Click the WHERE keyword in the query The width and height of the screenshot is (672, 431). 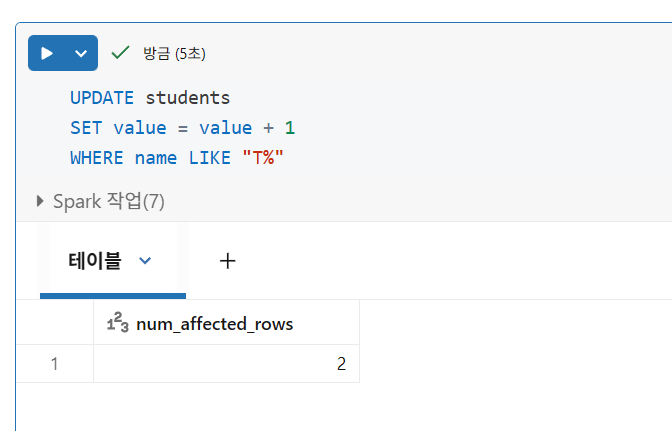(97, 158)
